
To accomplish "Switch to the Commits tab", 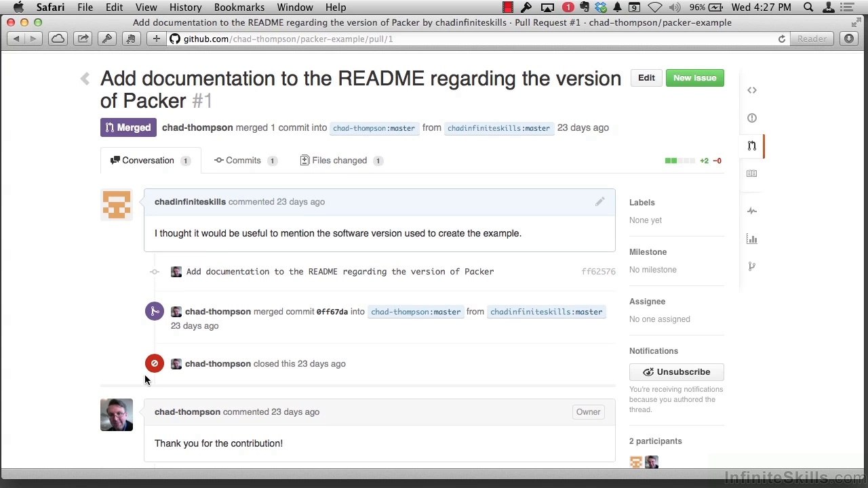I will 245,161.
